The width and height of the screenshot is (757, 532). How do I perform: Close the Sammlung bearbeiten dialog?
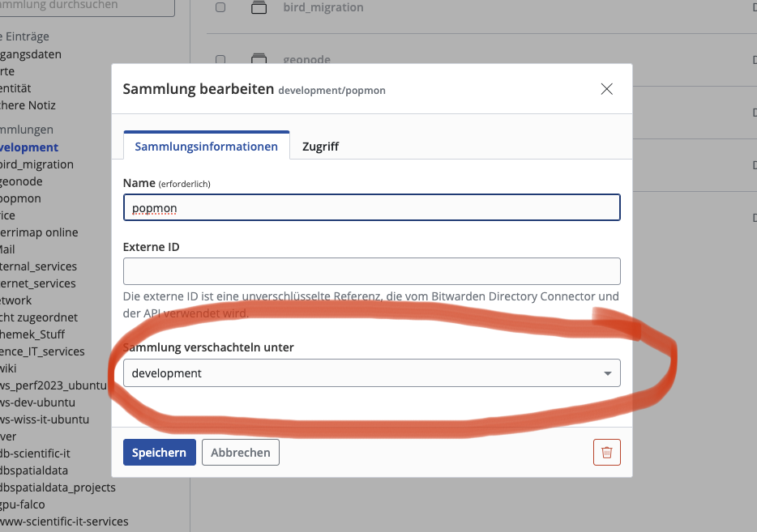[606, 89]
